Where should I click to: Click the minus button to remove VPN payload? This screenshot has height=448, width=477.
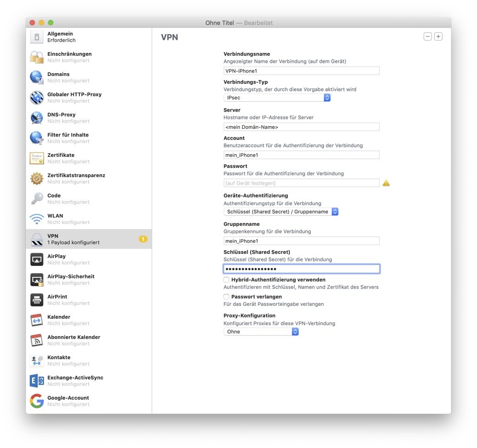point(427,36)
